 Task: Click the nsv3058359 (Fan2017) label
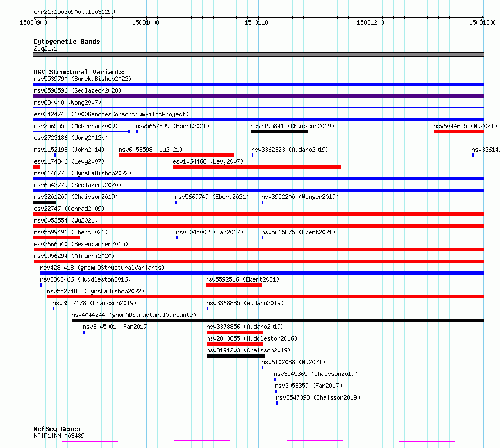coord(308,386)
